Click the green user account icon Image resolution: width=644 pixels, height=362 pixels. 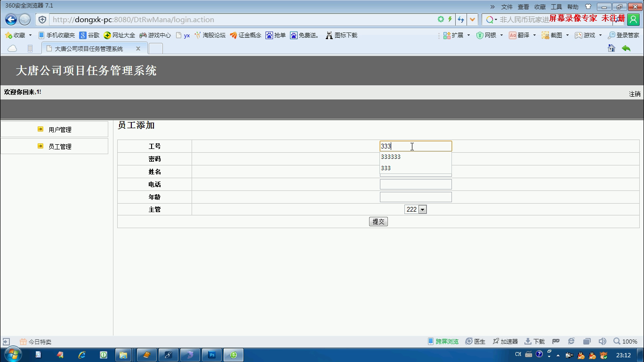pyautogui.click(x=633, y=19)
